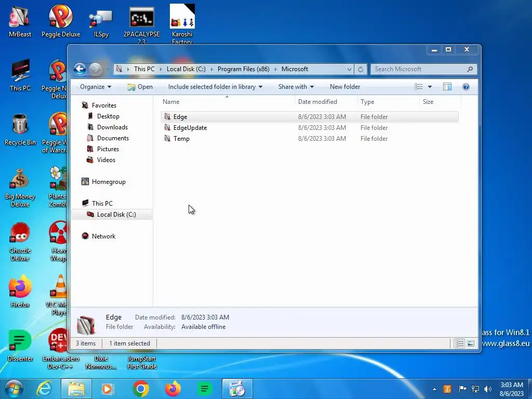Image resolution: width=532 pixels, height=399 pixels.
Task: Open Downloads in navigation pane
Action: [x=108, y=127]
